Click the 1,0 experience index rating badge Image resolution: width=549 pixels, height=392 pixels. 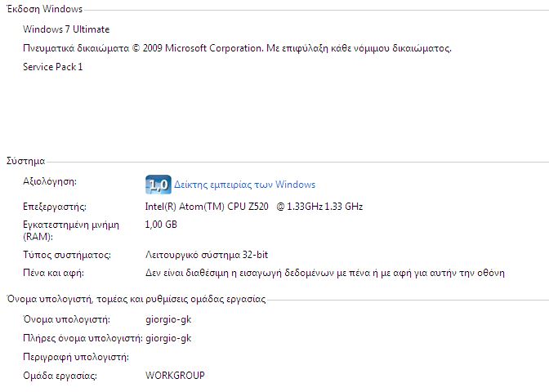point(157,184)
